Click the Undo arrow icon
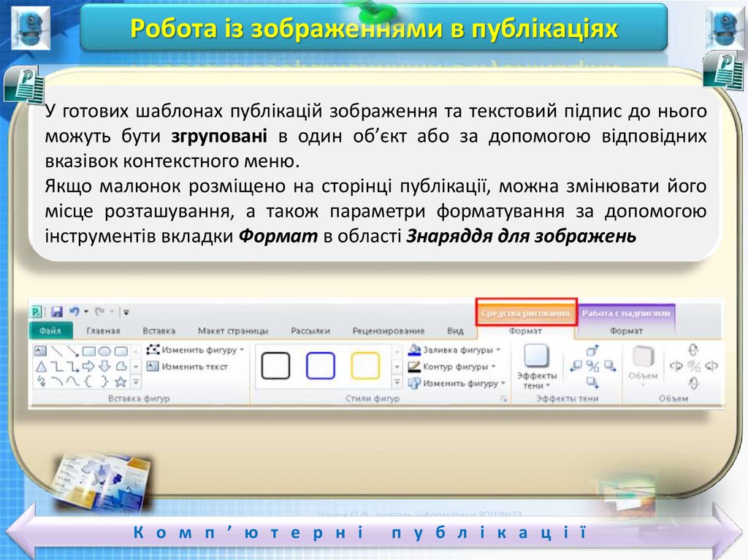This screenshot has height=560, width=748. click(x=74, y=312)
